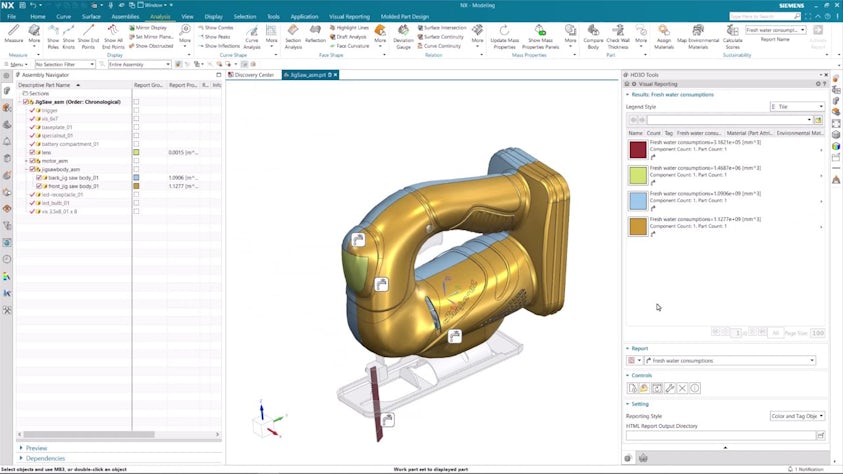Switch to the Assemblies ribbon tab

[125, 17]
